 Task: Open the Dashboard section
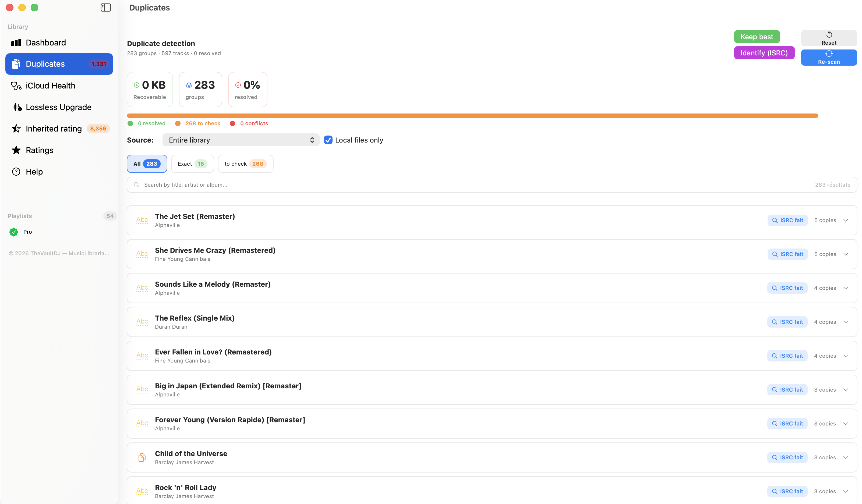pyautogui.click(x=46, y=43)
